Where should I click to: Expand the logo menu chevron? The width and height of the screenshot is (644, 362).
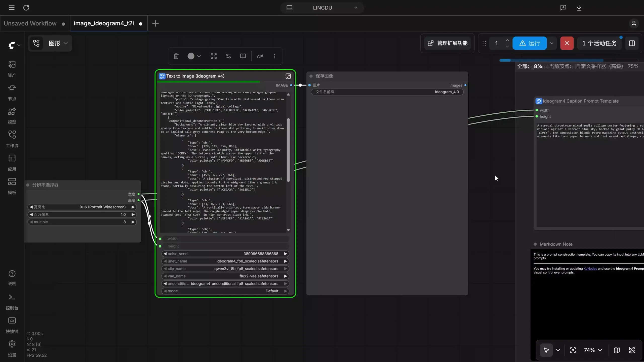click(19, 45)
